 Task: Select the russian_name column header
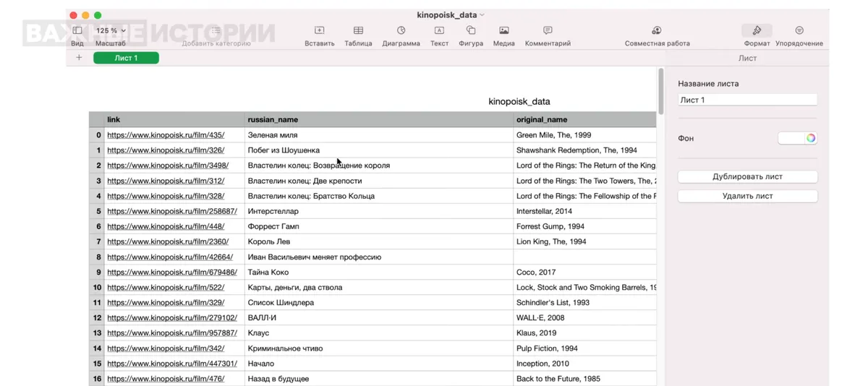click(379, 119)
